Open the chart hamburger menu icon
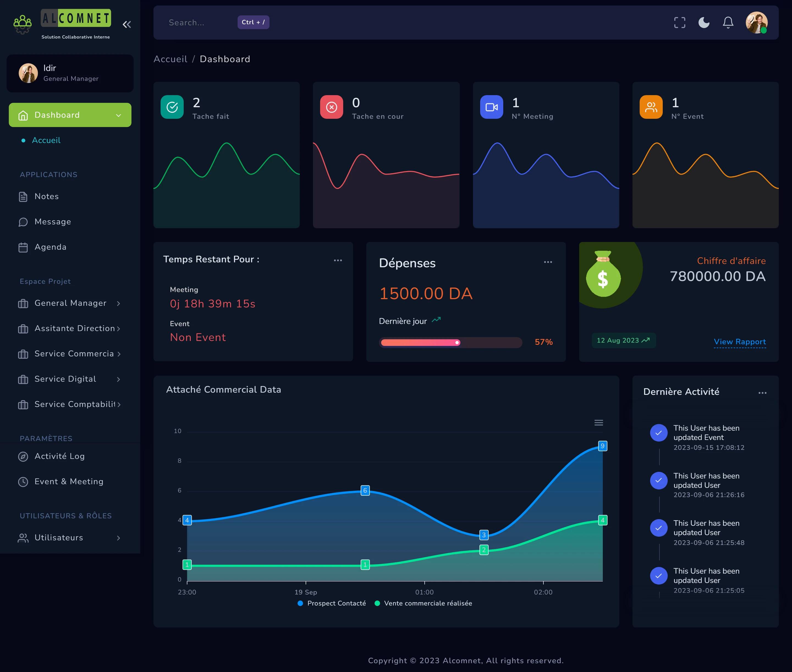The width and height of the screenshot is (792, 672). (598, 423)
